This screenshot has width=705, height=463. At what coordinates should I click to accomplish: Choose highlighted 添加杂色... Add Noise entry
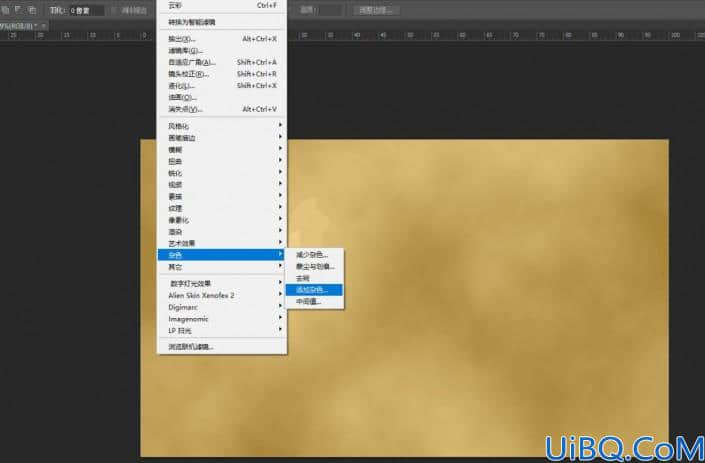click(314, 290)
